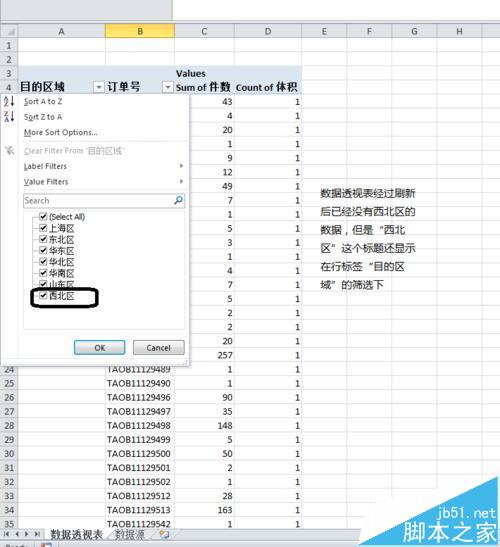The image size is (500, 547).
Task: Uncheck the 上海区 checkbox
Action: click(43, 228)
